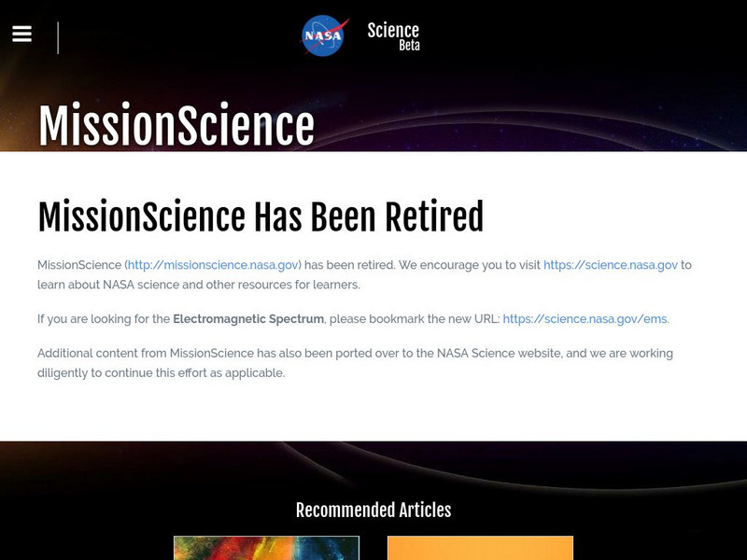
Task: Follow the science.nasa.gov/ems link
Action: click(x=585, y=319)
